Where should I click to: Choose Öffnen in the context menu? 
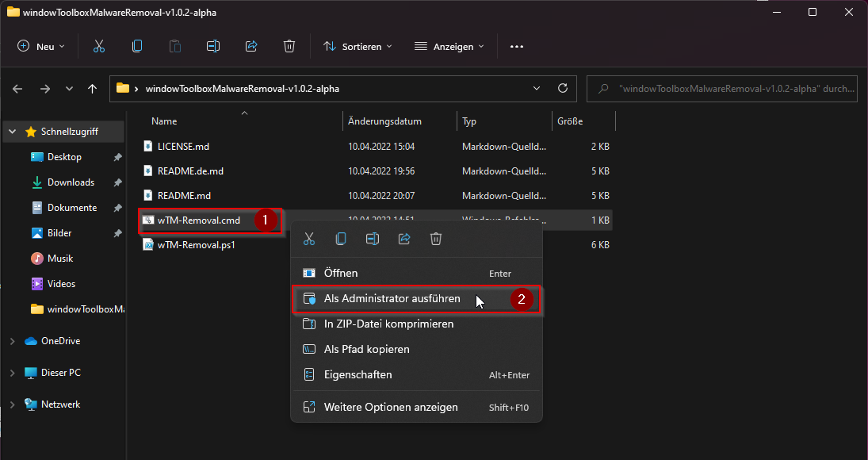pyautogui.click(x=416, y=273)
